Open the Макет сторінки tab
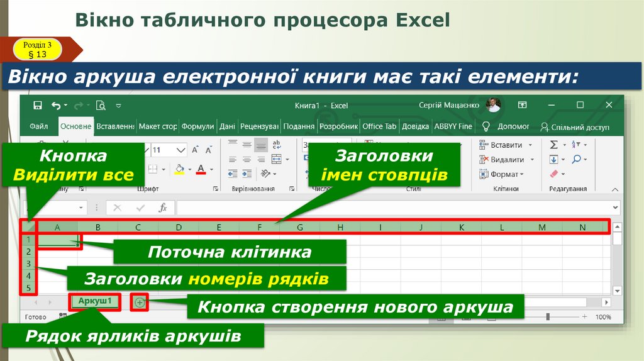Screen dimensions: 644x361 pos(158,126)
